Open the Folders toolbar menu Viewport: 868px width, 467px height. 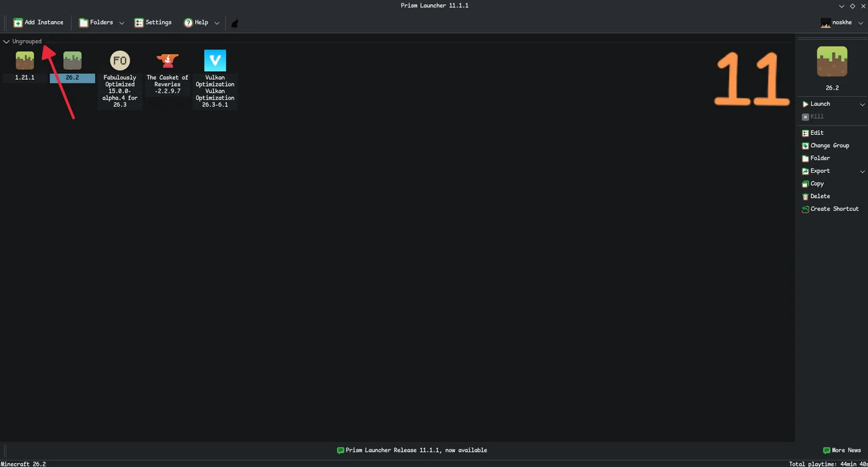click(x=102, y=22)
